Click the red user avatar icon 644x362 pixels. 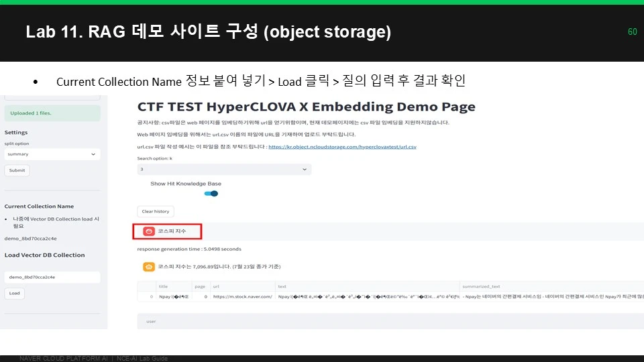tap(149, 231)
